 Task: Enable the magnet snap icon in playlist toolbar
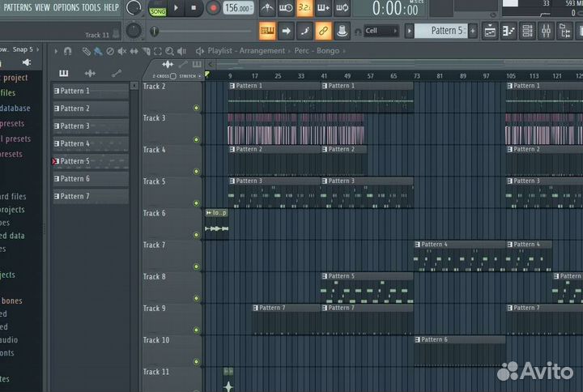coord(68,51)
